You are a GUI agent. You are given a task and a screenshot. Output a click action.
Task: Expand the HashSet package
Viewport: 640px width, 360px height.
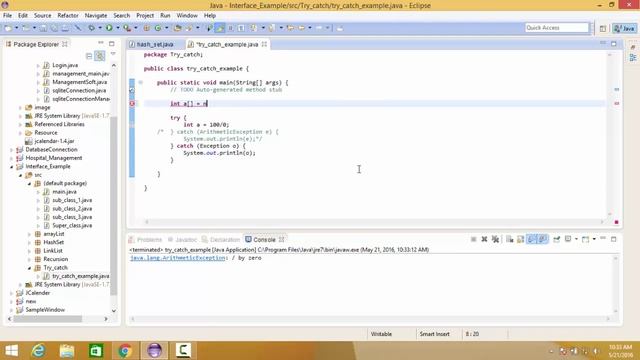pos(29,242)
